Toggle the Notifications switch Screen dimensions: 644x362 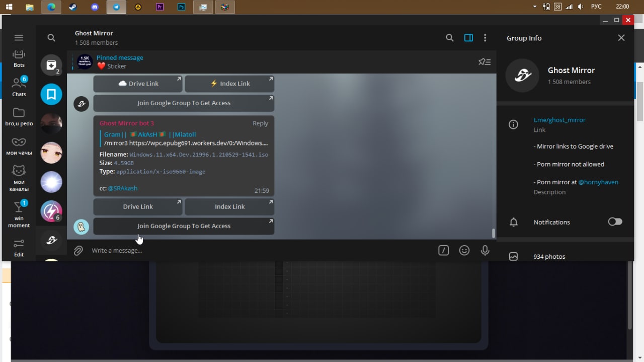point(615,222)
